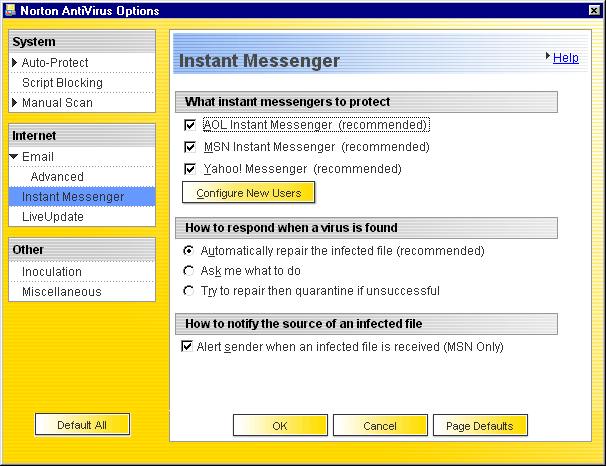The image size is (606, 466).
Task: Select Automatically repair the infected file
Action: click(x=188, y=251)
